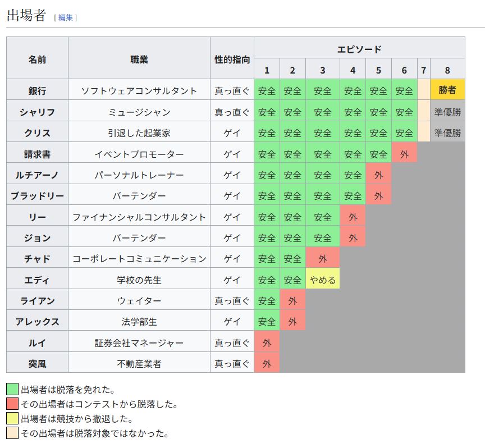The height and width of the screenshot is (448, 485).
Task: Click the ソフトウェアコンサルタント occupation cell
Action: coord(139,90)
